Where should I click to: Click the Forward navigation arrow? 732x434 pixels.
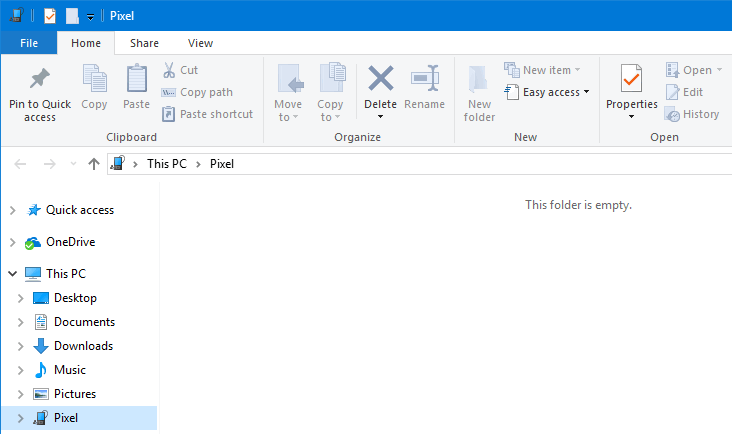tap(49, 164)
